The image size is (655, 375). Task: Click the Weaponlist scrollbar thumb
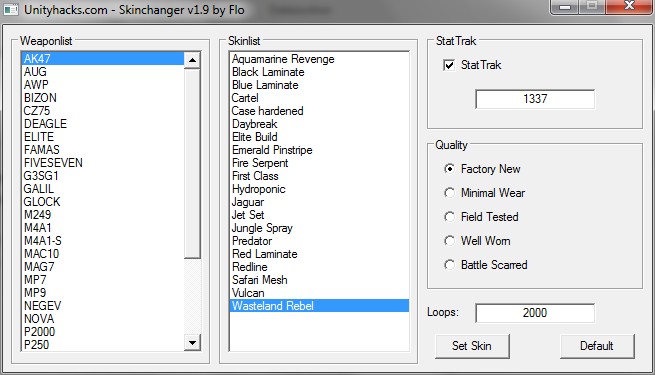(x=192, y=163)
